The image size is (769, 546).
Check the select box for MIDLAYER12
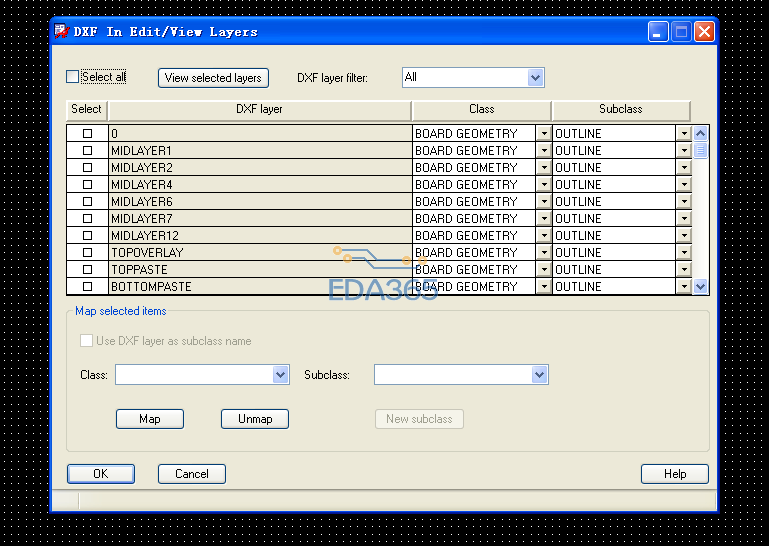[x=87, y=235]
